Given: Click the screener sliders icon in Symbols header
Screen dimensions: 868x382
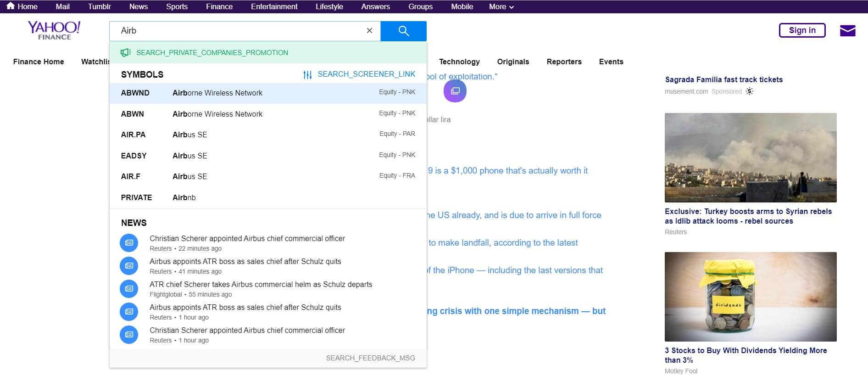Looking at the screenshot, I should (307, 74).
